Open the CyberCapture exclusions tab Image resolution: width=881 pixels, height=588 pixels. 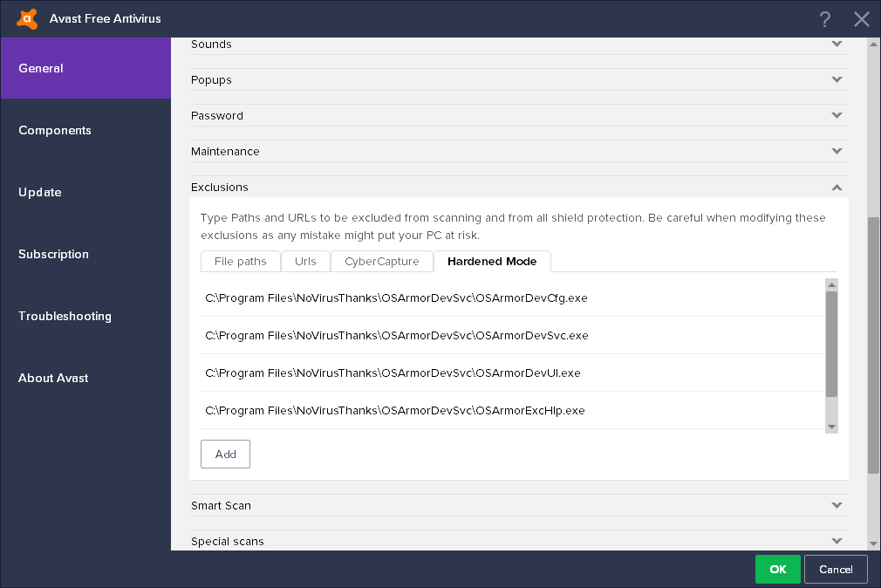tap(382, 262)
